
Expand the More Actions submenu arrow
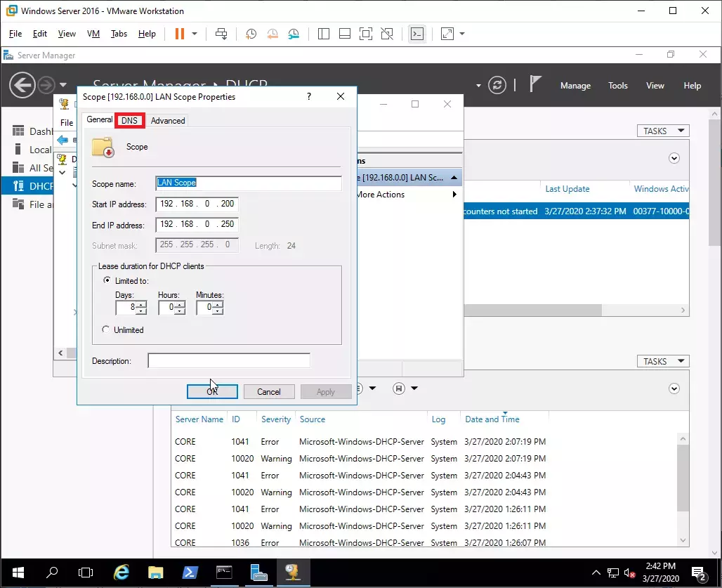click(454, 195)
